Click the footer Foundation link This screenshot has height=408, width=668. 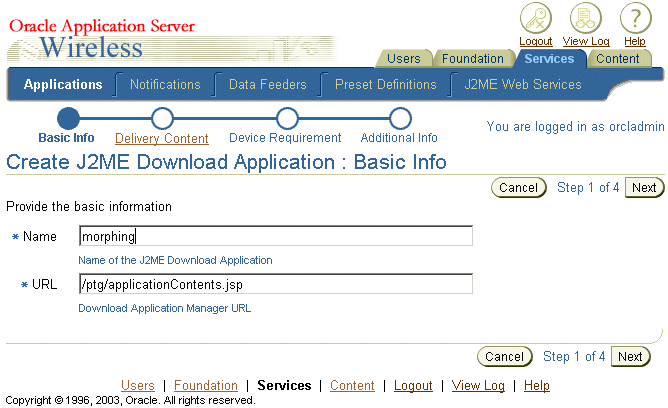(206, 385)
